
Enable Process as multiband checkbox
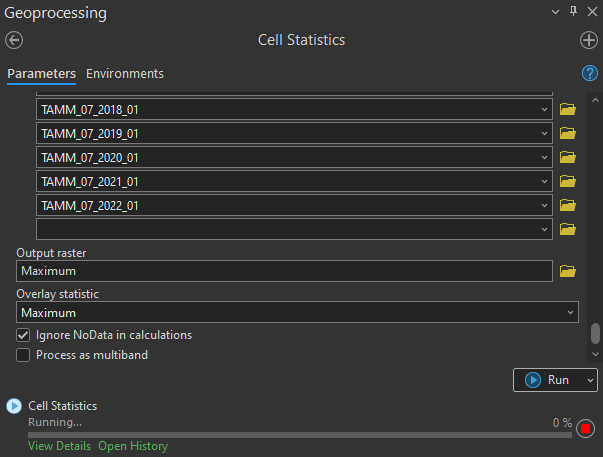(24, 355)
